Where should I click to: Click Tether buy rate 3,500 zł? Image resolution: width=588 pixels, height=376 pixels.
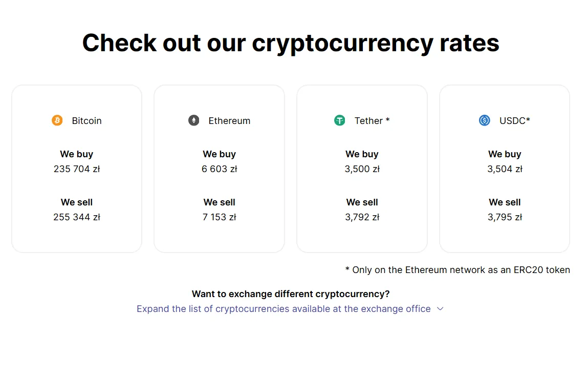point(362,169)
